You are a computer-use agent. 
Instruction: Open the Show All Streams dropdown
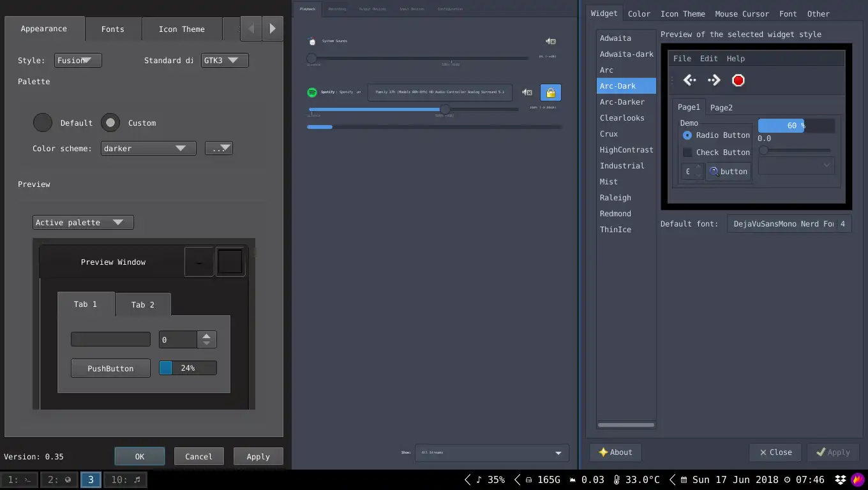click(x=491, y=453)
